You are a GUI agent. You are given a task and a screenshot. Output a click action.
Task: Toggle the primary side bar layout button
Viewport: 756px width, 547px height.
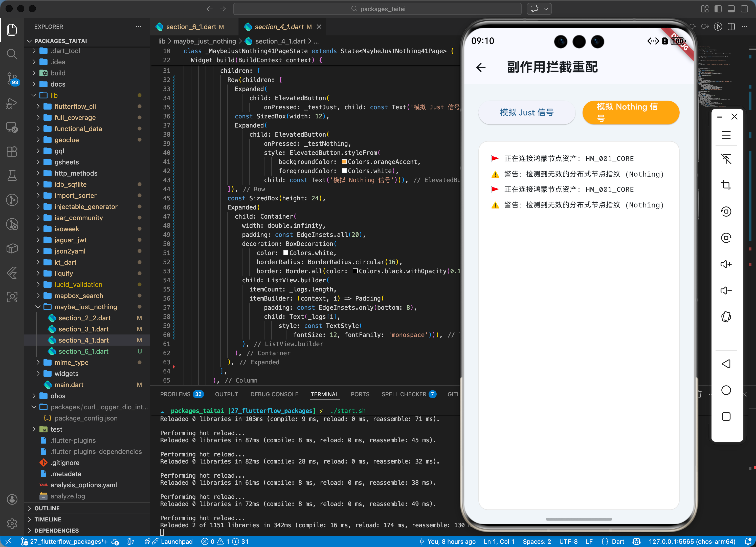(x=718, y=9)
